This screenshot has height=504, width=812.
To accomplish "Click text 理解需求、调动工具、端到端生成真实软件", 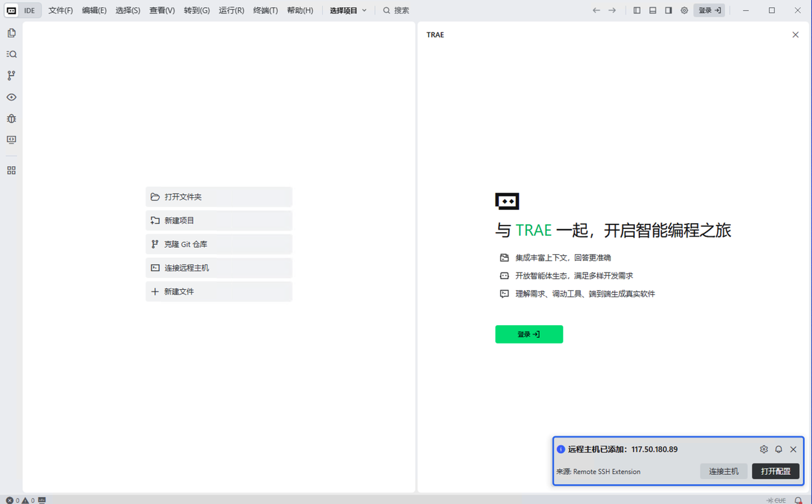I will [x=585, y=294].
